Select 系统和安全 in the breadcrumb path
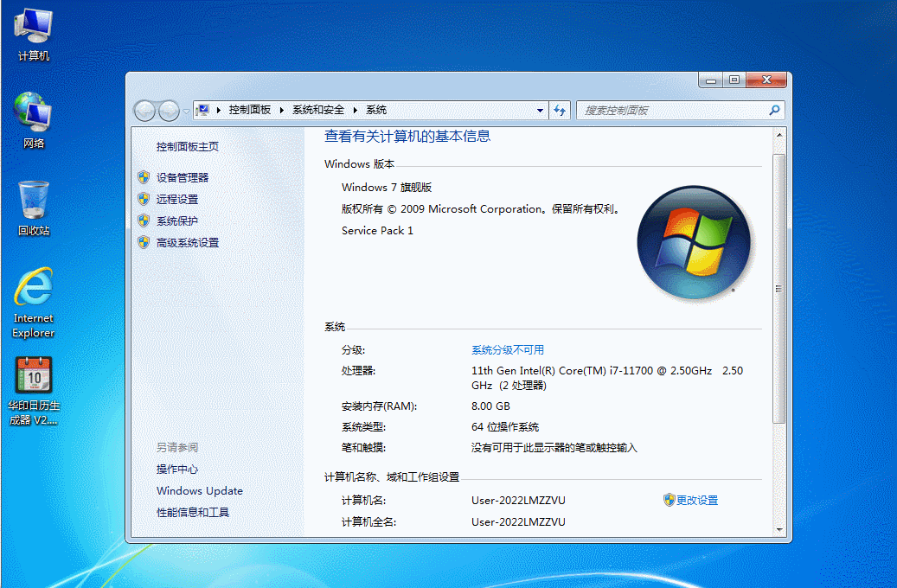Image resolution: width=897 pixels, height=588 pixels. pos(318,111)
